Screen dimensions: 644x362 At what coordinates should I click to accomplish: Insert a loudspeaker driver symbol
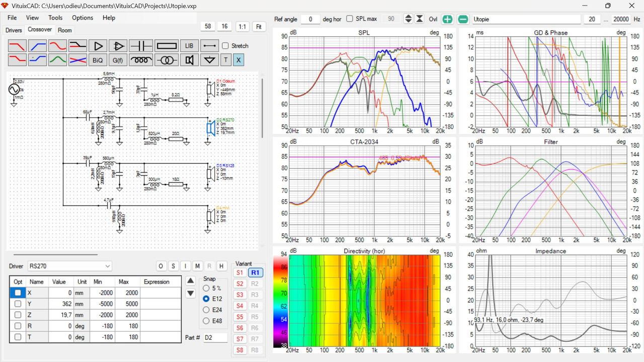click(189, 60)
